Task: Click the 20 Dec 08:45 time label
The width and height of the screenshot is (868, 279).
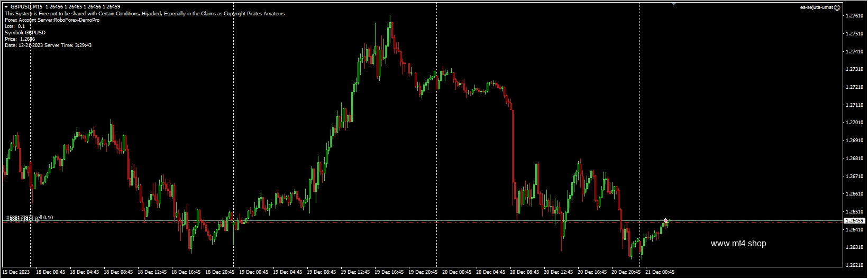Action: pos(524,272)
